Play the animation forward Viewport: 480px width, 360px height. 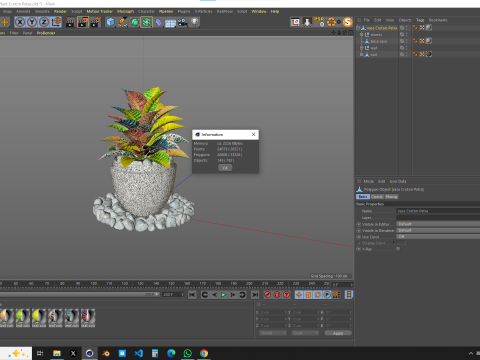point(223,295)
